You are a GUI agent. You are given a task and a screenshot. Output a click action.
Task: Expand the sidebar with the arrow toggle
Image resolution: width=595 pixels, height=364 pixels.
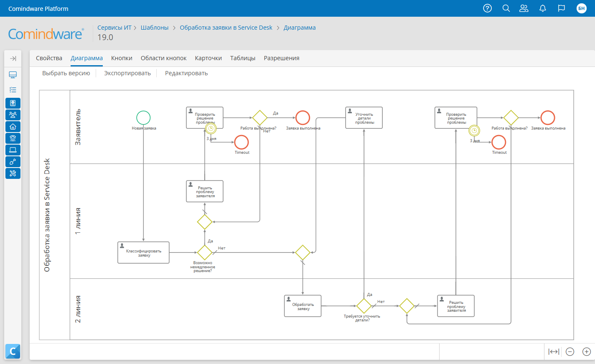click(x=13, y=59)
